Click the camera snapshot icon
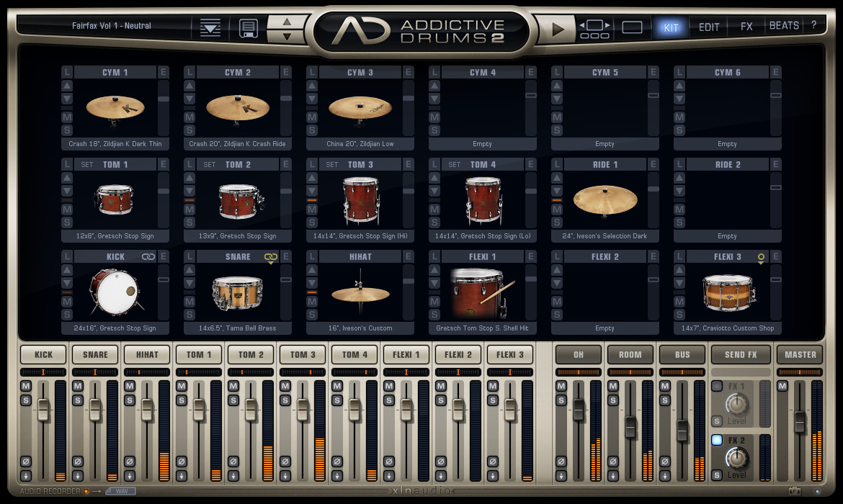This screenshot has height=504, width=843. tap(795, 490)
